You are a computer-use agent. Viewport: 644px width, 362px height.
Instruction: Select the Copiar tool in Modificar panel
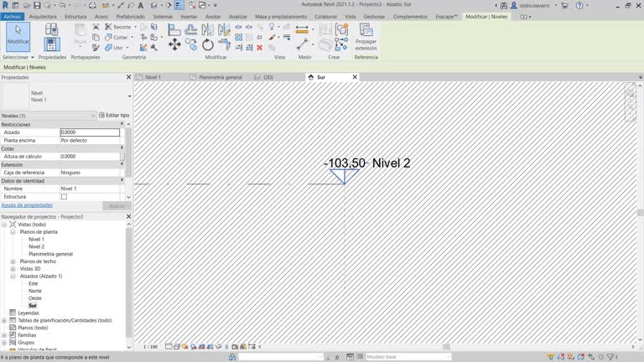pos(191,44)
